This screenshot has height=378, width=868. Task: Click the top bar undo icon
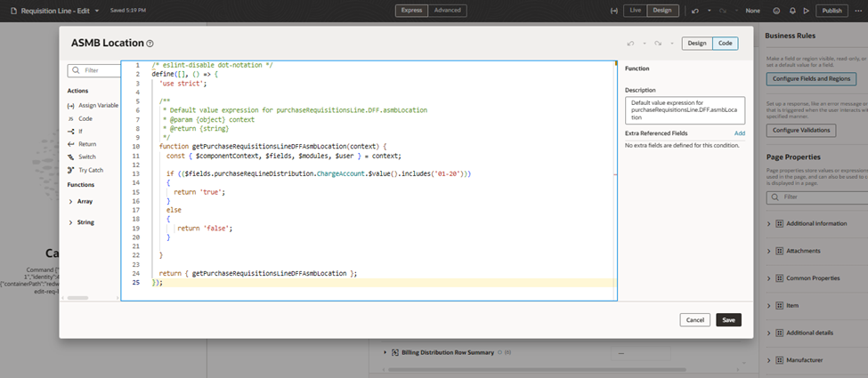pyautogui.click(x=695, y=11)
